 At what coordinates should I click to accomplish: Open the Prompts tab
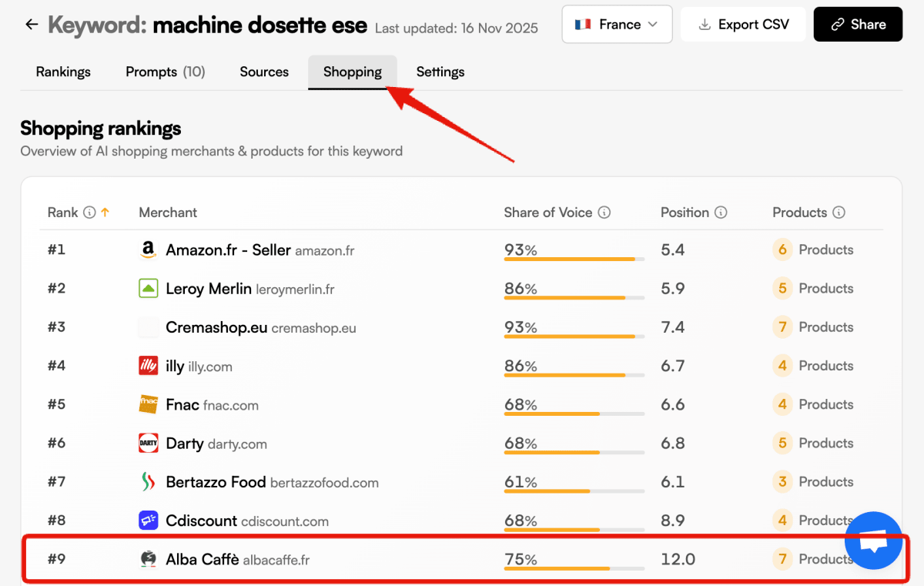pyautogui.click(x=165, y=72)
